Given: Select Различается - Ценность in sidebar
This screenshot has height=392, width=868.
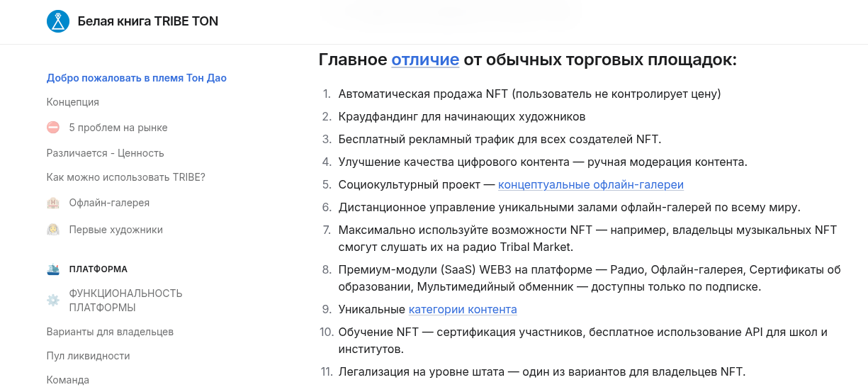Looking at the screenshot, I should point(106,153).
